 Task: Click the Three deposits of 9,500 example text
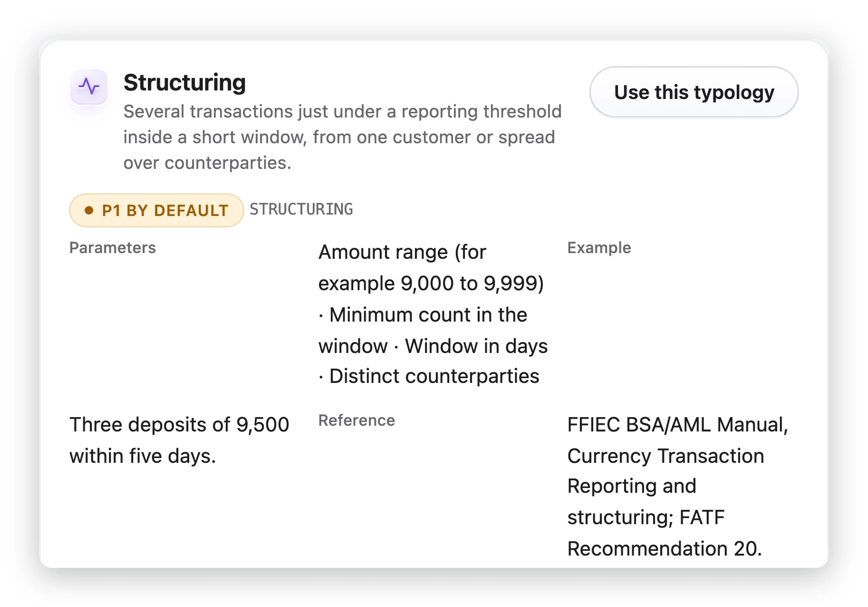pos(179,425)
